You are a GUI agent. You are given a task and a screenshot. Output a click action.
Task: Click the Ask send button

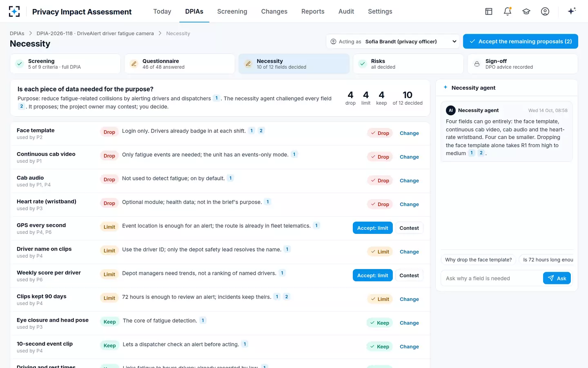coord(557,278)
